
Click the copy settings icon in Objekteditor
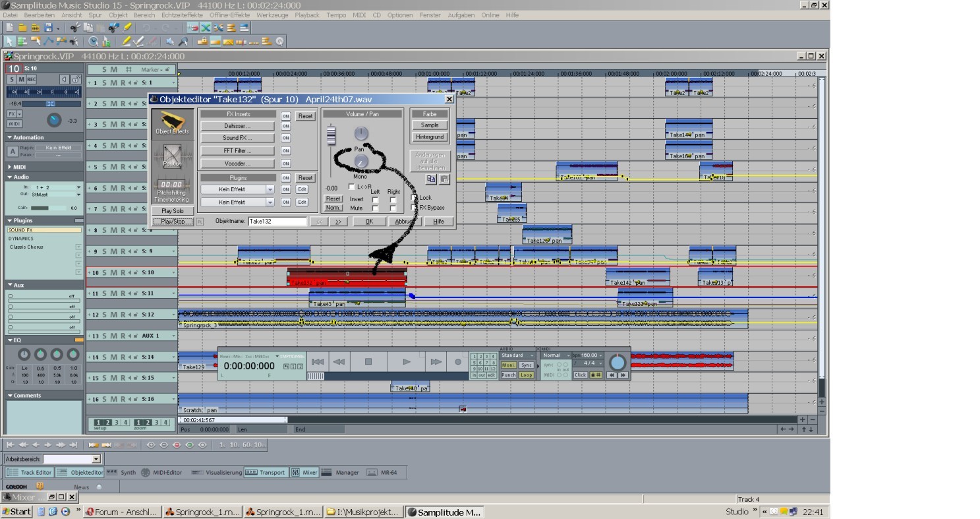click(431, 179)
